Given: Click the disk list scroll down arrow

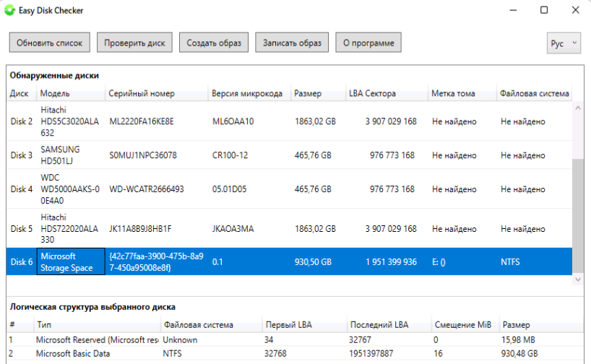Looking at the screenshot, I should click(x=578, y=279).
